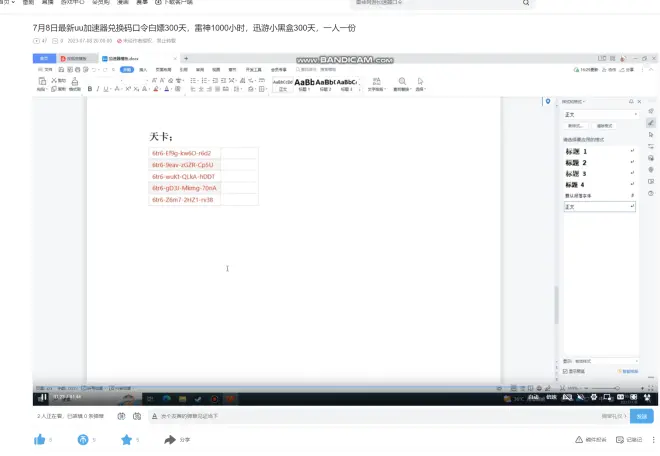660x456 pixels.
Task: Click the Bold formatting icon
Action: 90,89
